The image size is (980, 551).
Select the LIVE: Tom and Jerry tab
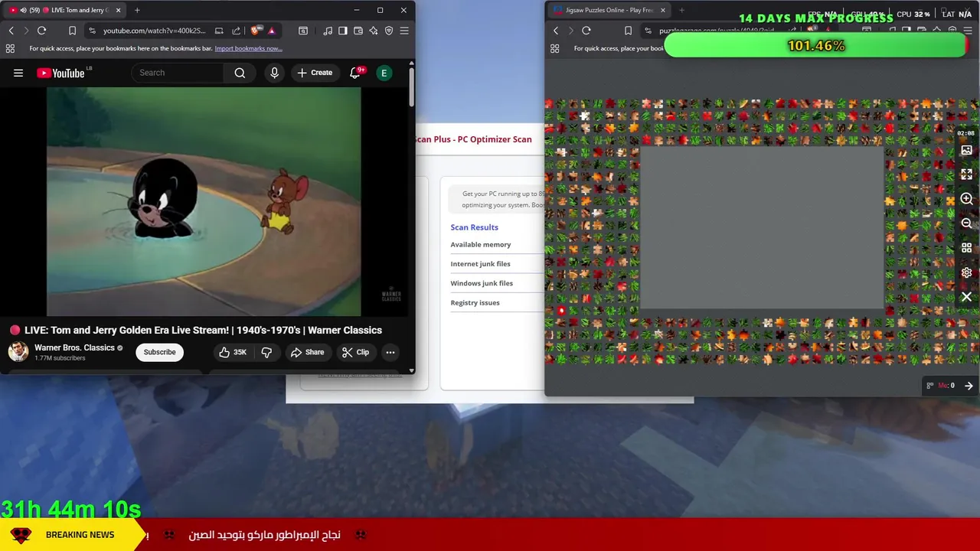click(65, 10)
